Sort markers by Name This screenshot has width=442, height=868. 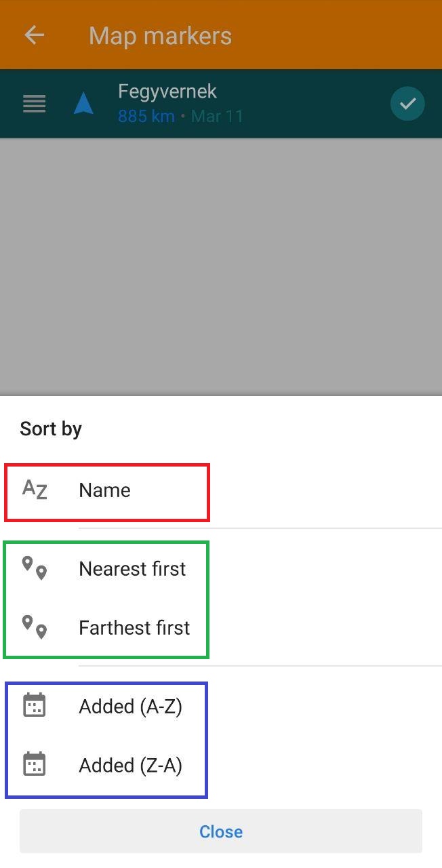pyautogui.click(x=105, y=490)
